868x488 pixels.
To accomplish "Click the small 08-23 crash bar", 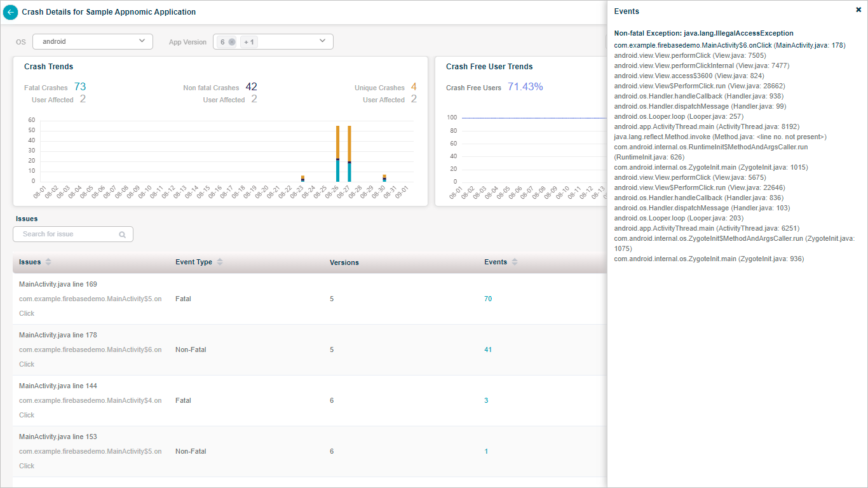I will [302, 179].
